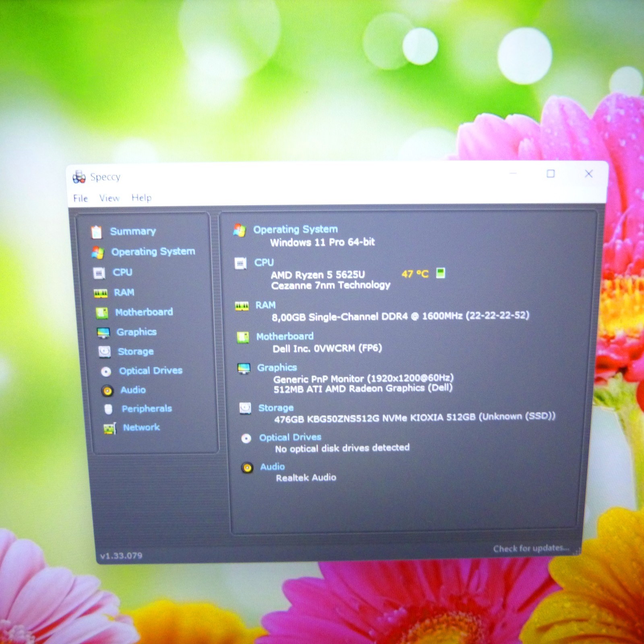Click the Peripherals mouse icon in sidebar
The width and height of the screenshot is (644, 644).
[108, 409]
